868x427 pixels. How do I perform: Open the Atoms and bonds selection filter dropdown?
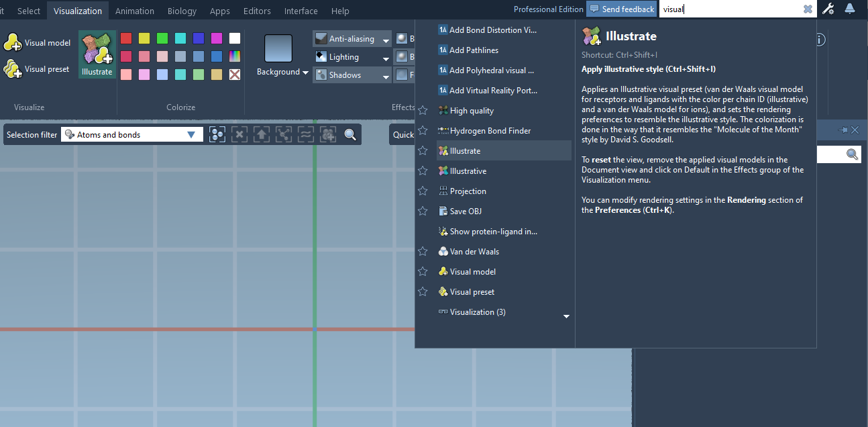[x=191, y=135]
